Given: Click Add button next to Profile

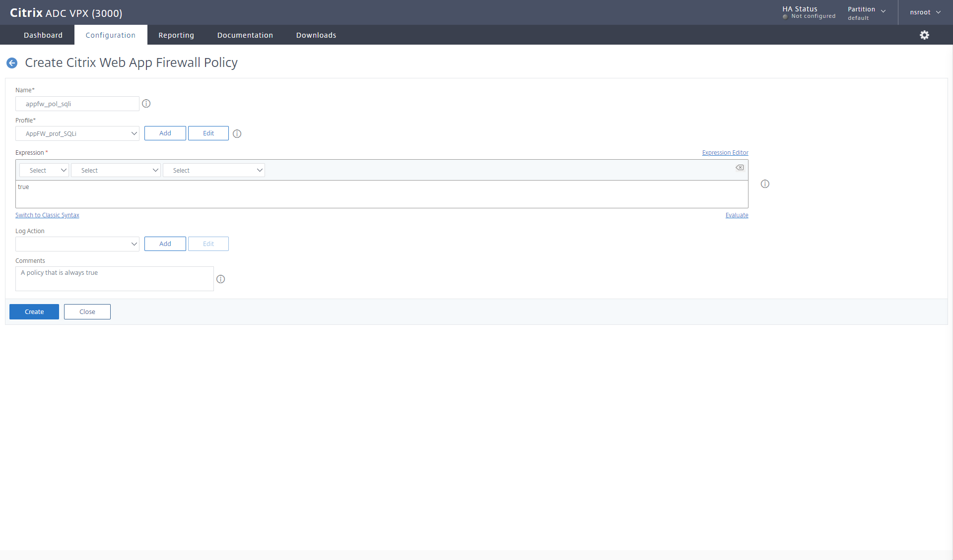Looking at the screenshot, I should click(x=165, y=133).
